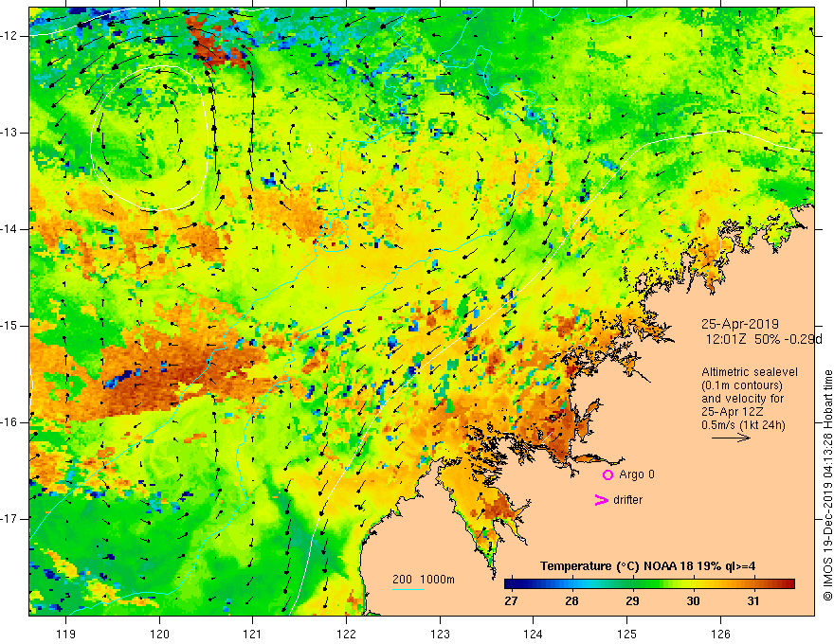Click the 123 longitude axis label
The height and width of the screenshot is (644, 834).
click(440, 634)
